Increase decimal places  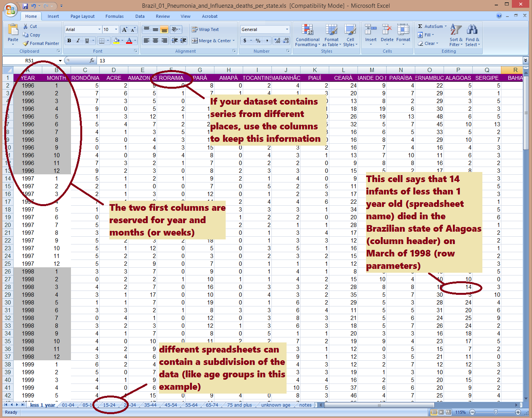[277, 41]
